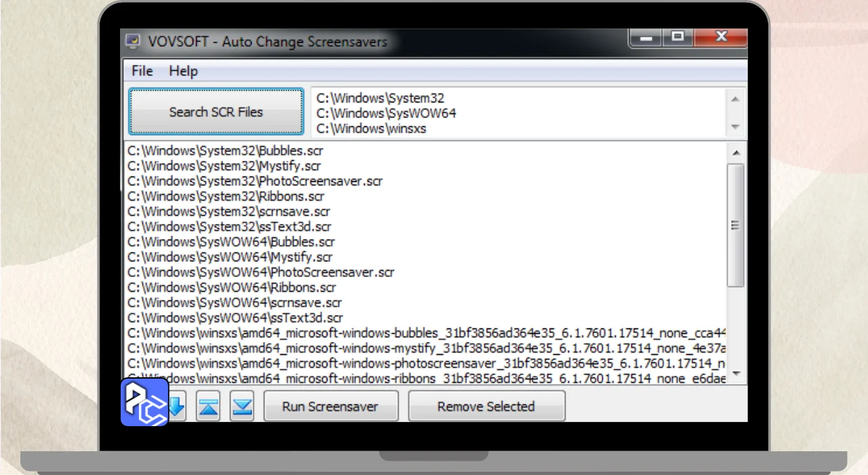Image resolution: width=868 pixels, height=475 pixels.
Task: Select the winsxs amd64 microsoft-windows-photoscreensaver entry
Action: 427,363
